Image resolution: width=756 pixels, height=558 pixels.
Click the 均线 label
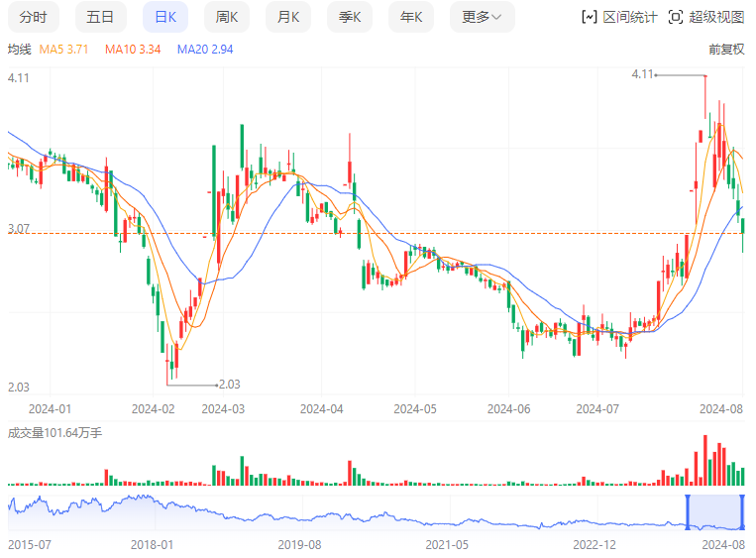click(x=19, y=50)
